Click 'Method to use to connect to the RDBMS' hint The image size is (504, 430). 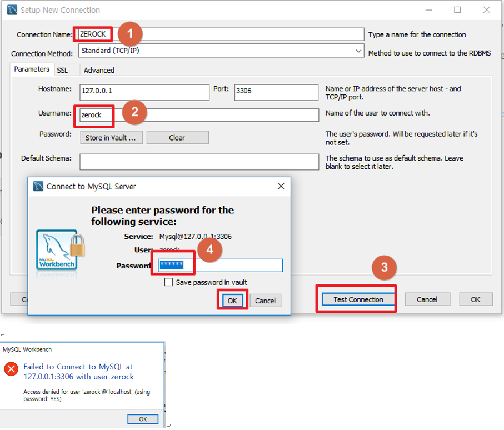click(x=430, y=53)
